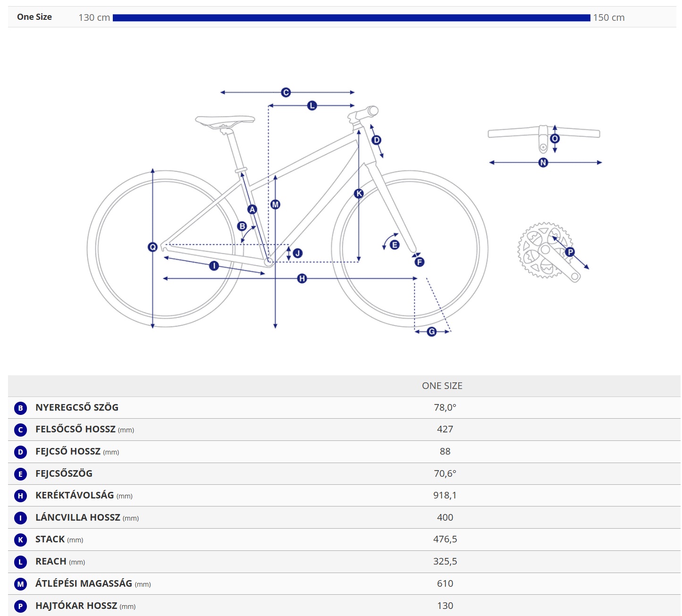Click the REACH row label
The image size is (682, 616).
[x=51, y=561]
